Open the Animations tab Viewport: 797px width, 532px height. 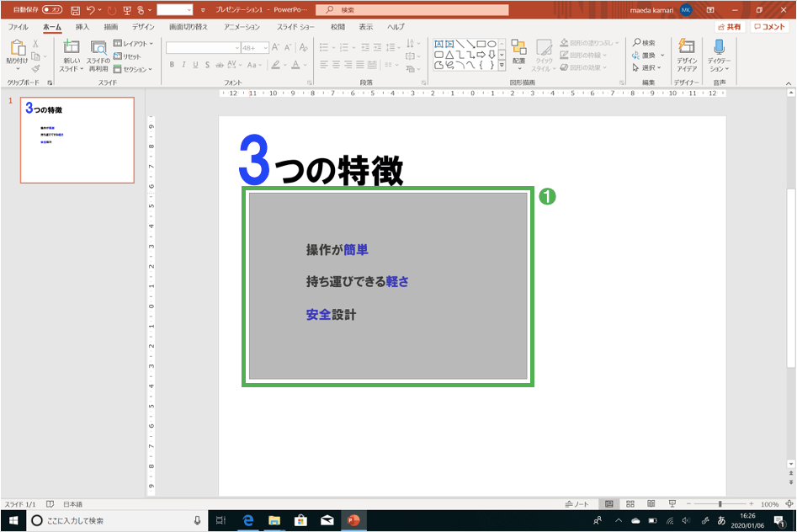(242, 26)
